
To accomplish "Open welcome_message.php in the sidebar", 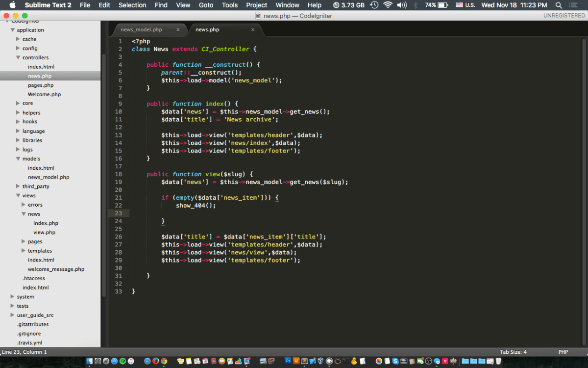I will click(x=56, y=269).
